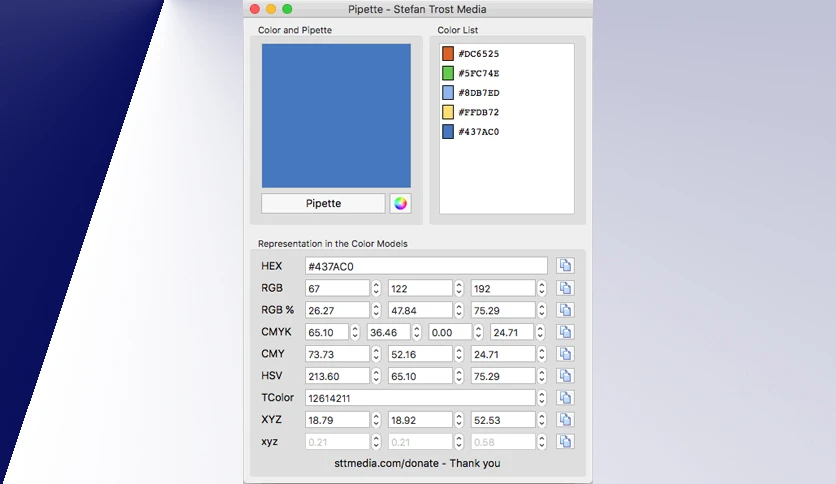Adjust the TColor stepper
The image size is (836, 484).
542,398
